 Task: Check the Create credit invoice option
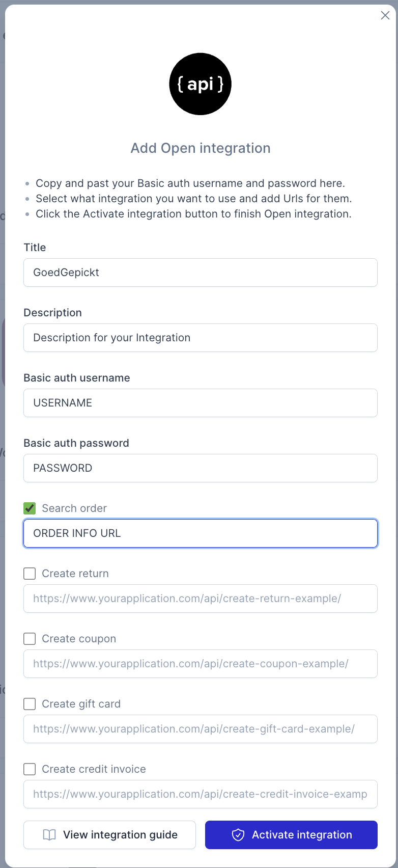30,769
